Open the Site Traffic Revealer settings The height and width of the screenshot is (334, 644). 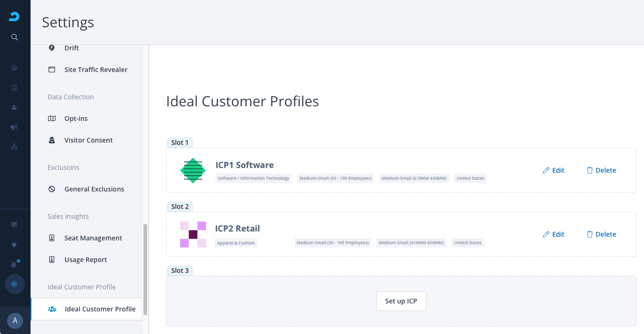95,70
